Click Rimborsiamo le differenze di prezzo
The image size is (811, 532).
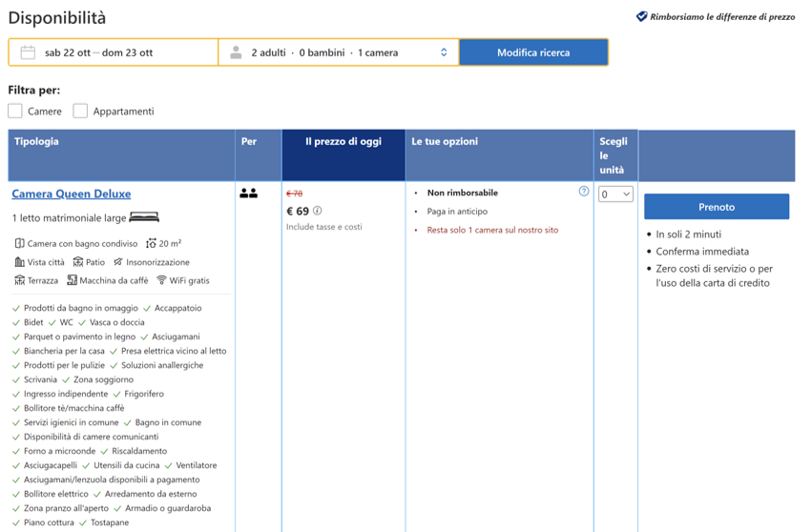721,16
